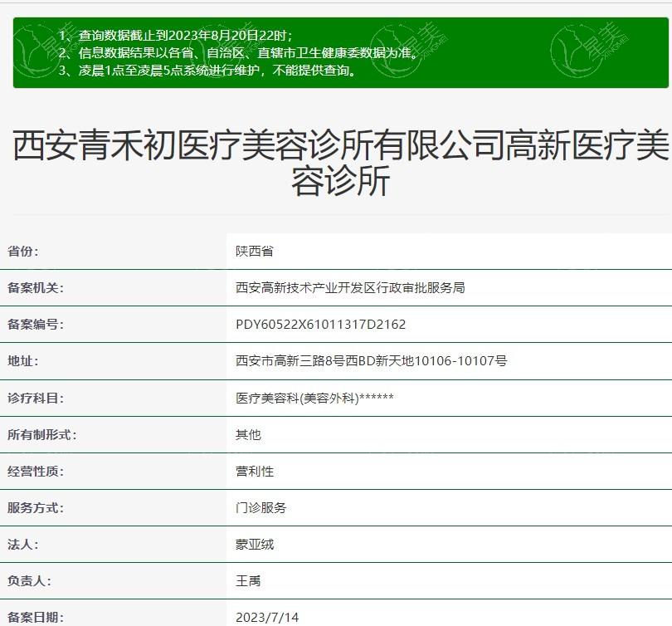Click the 备案机关 row label
Viewport: 672px width, 626px height.
coord(36,288)
